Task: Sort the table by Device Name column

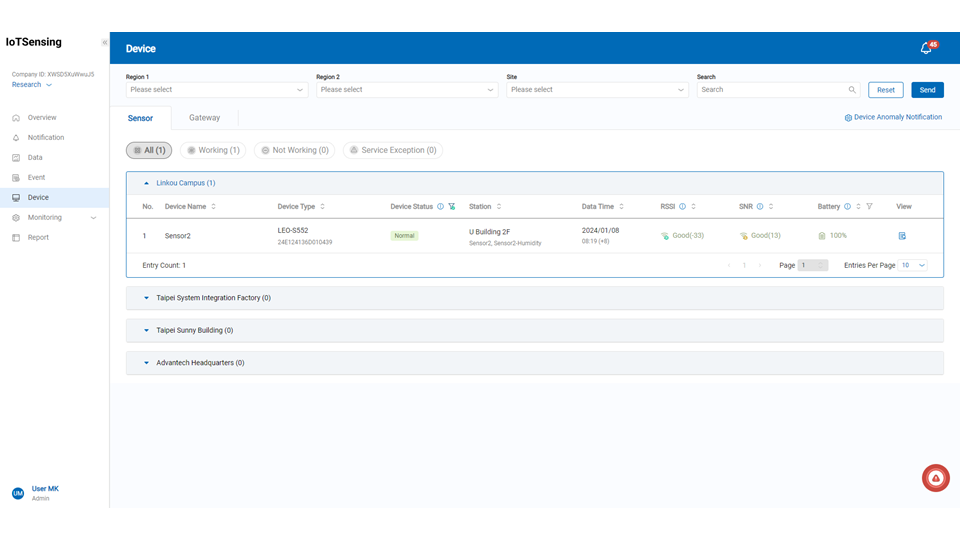Action: [213, 207]
